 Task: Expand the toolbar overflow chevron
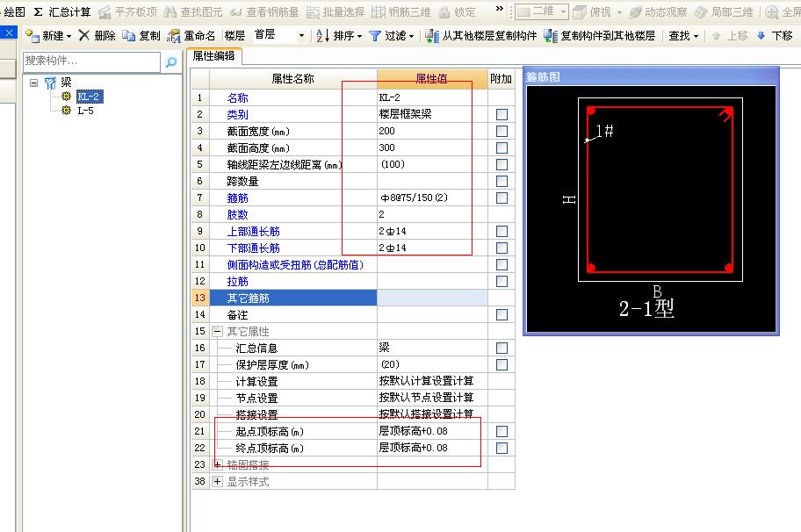coord(500,9)
